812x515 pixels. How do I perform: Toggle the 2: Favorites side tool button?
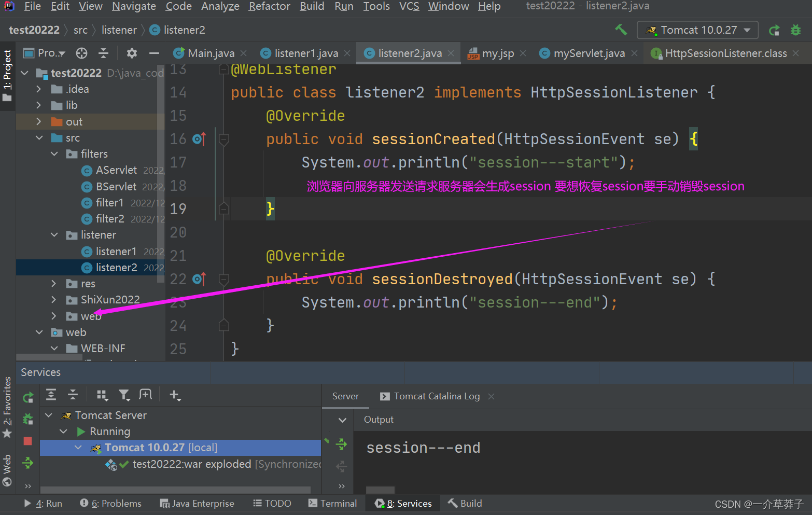7,407
